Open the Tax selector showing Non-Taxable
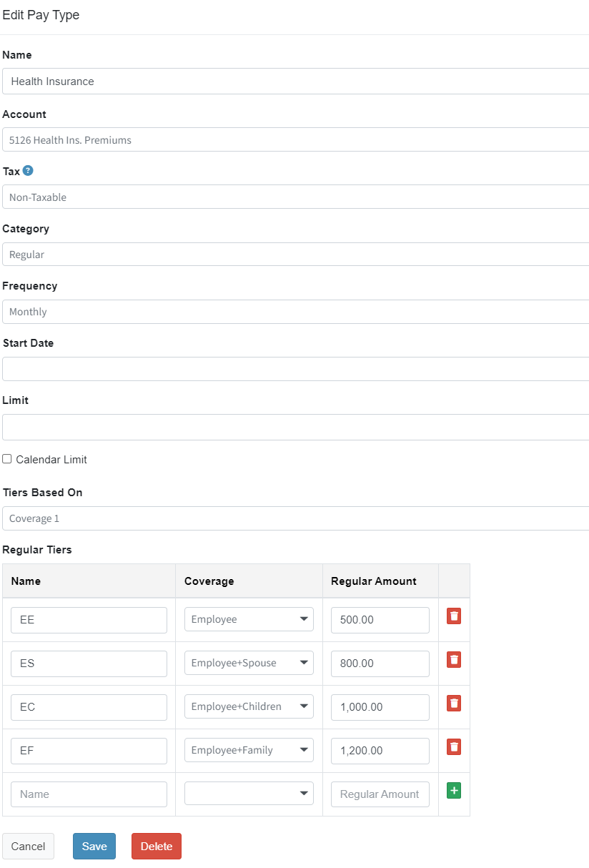The width and height of the screenshot is (589, 868). click(296, 197)
